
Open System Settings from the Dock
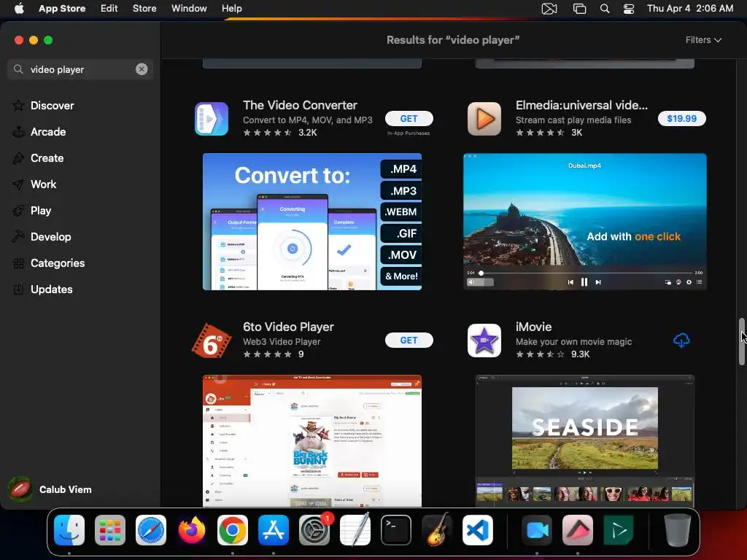[x=314, y=530]
